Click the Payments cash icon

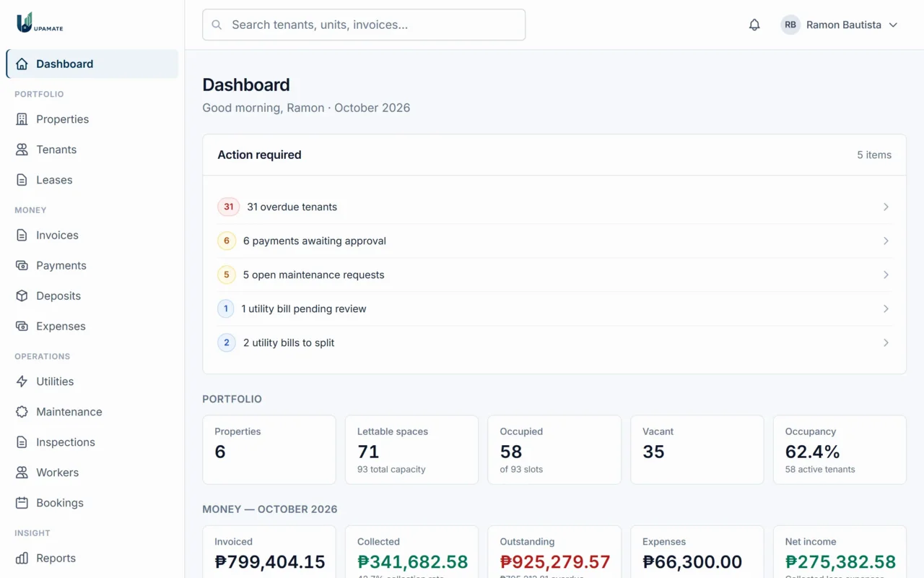tap(22, 265)
